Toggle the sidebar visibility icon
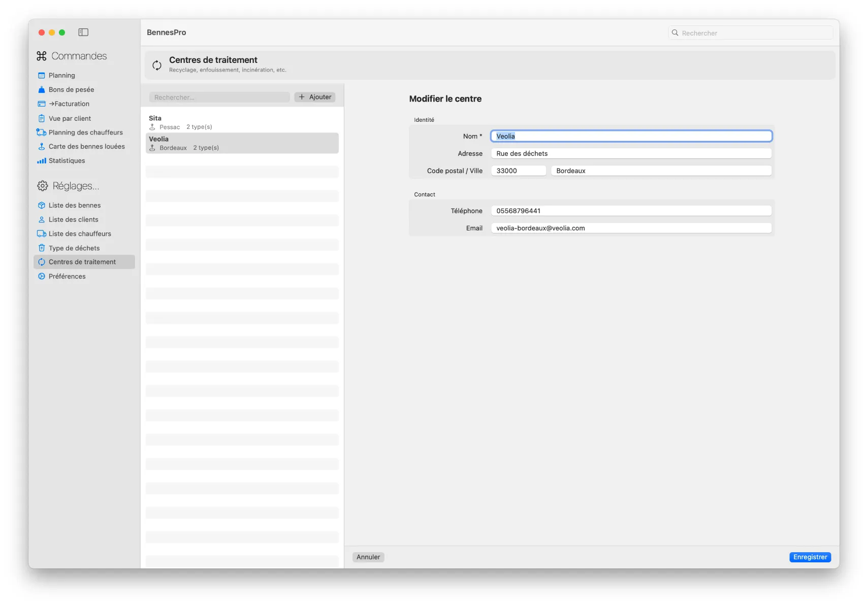The height and width of the screenshot is (606, 868). (83, 32)
